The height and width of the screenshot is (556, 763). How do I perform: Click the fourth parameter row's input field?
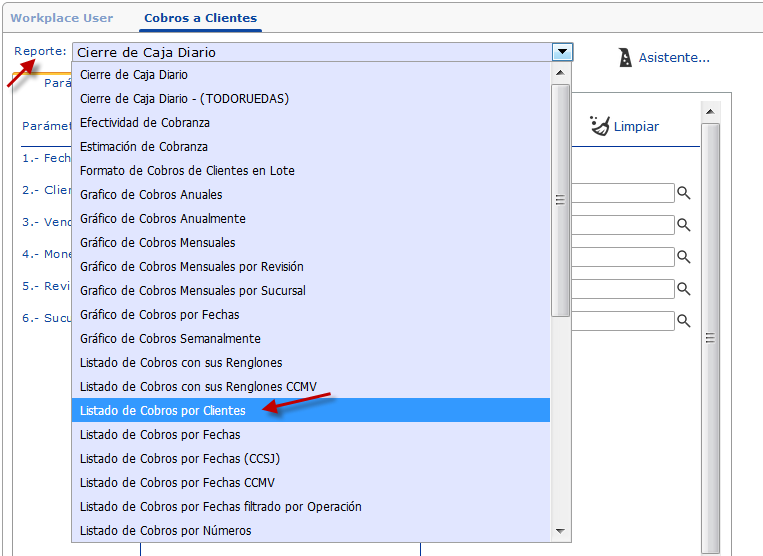pyautogui.click(x=623, y=289)
